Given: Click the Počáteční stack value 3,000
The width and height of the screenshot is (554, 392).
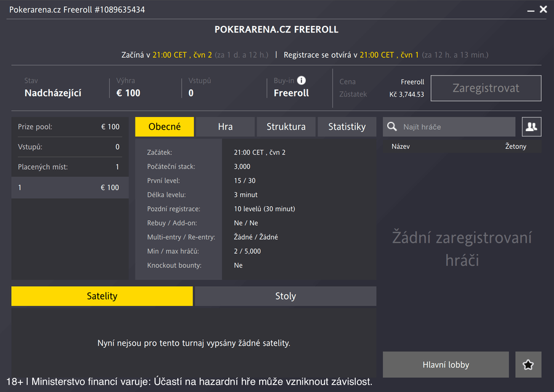Looking at the screenshot, I should point(242,166).
